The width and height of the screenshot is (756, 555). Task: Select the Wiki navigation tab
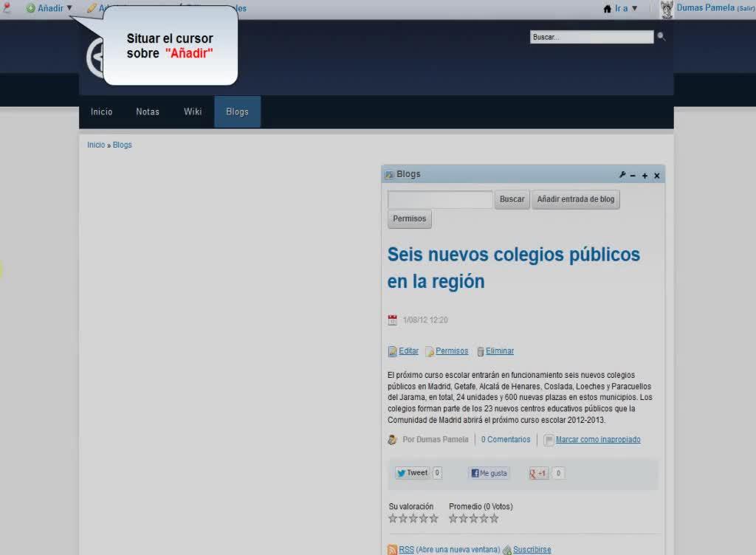point(193,111)
